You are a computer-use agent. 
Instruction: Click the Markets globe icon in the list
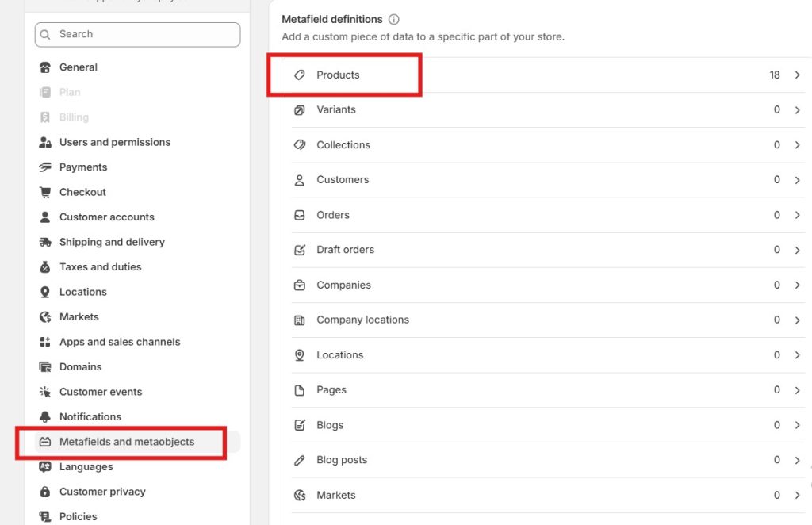pos(299,495)
